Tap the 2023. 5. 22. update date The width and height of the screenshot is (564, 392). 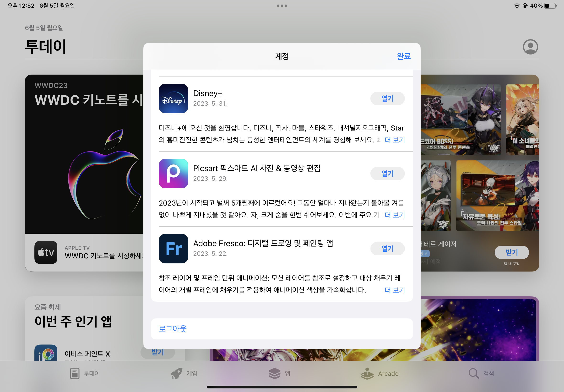coord(211,254)
